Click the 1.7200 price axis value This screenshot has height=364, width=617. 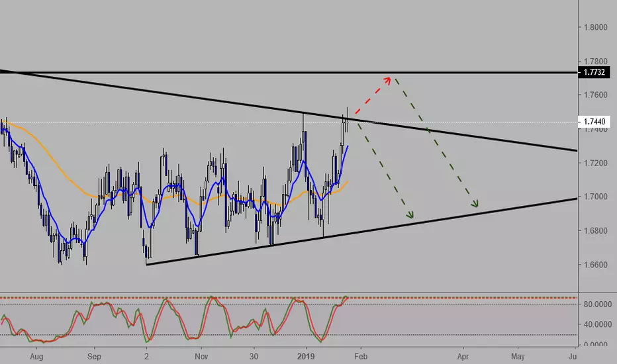pyautogui.click(x=596, y=163)
